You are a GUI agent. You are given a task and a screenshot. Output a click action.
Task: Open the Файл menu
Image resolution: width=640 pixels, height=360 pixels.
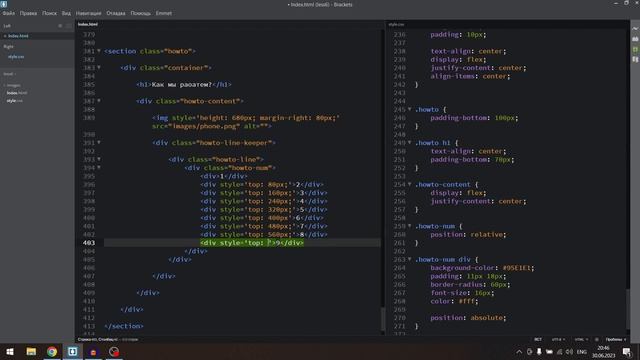click(x=9, y=13)
